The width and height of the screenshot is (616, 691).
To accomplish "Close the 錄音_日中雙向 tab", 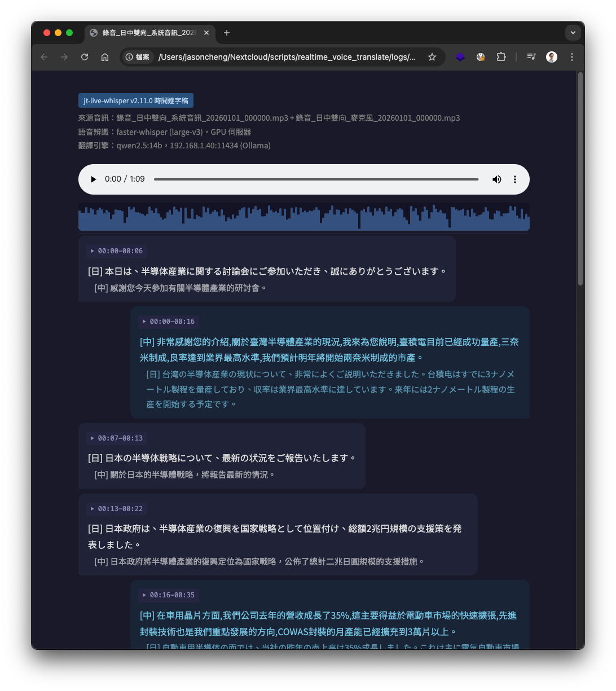I will click(206, 33).
